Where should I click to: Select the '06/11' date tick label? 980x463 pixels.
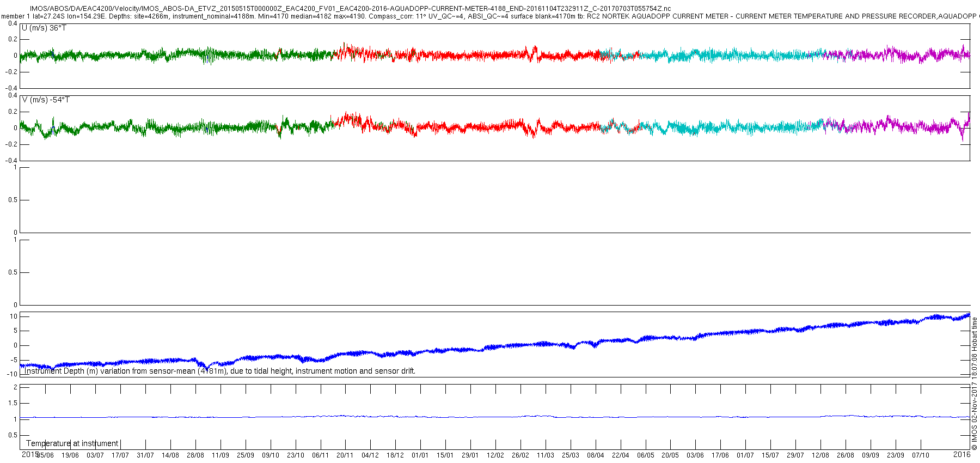[320, 455]
